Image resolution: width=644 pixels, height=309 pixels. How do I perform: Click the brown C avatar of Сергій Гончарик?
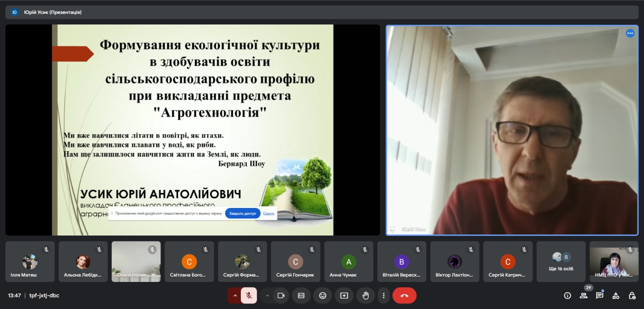click(295, 261)
